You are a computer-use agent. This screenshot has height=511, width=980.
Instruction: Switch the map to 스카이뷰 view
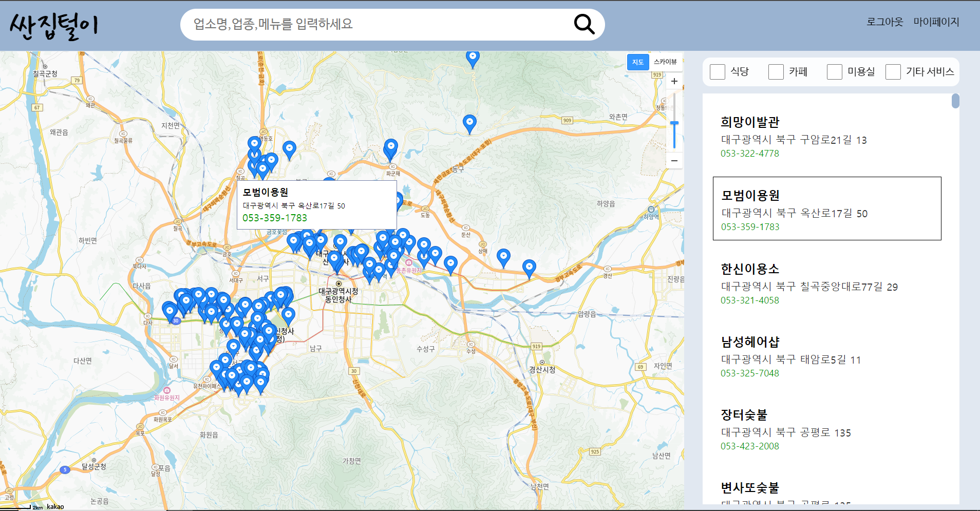(665, 62)
